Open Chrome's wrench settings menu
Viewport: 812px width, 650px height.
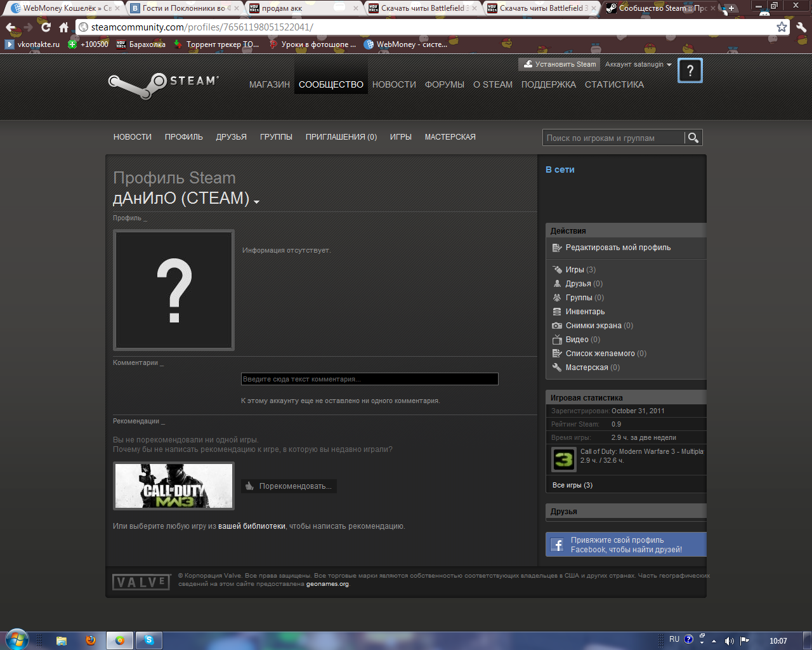(801, 27)
